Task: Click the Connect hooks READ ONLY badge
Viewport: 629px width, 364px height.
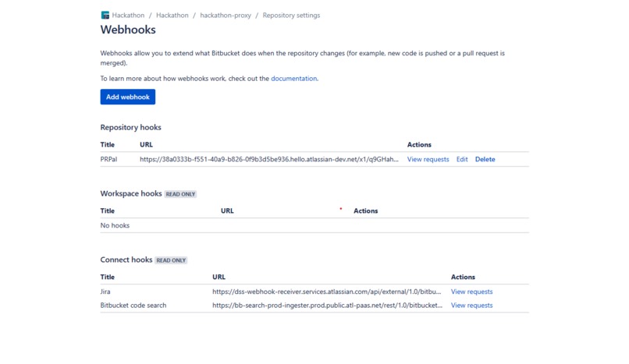Action: [x=171, y=260]
